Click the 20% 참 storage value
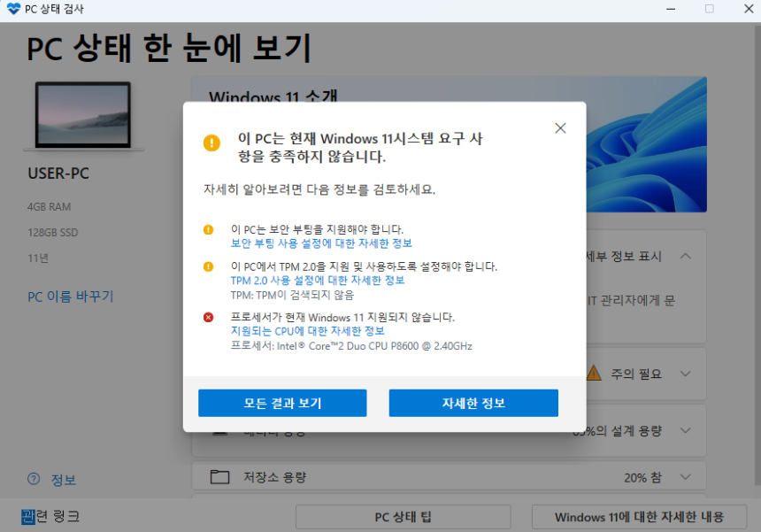The image size is (761, 532). [x=642, y=478]
